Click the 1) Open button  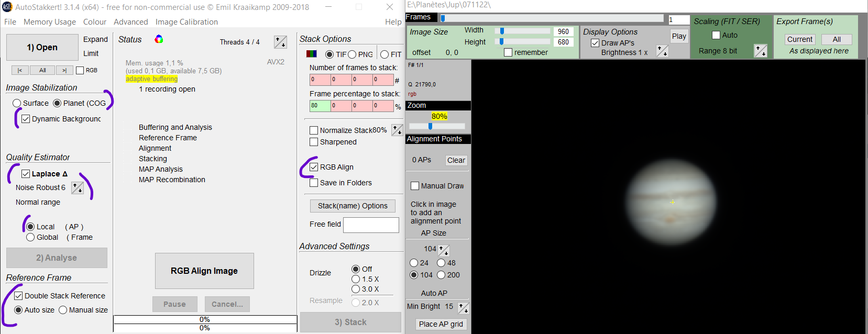coord(42,48)
